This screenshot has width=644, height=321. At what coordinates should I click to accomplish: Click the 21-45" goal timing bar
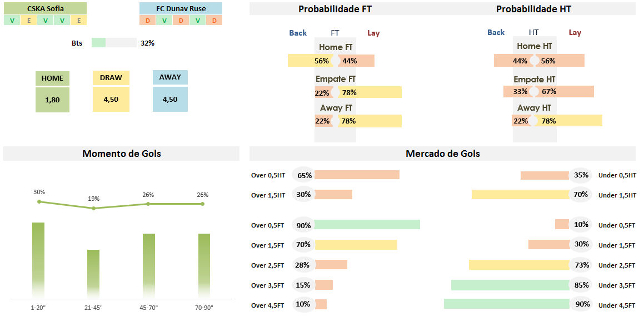[x=93, y=273]
